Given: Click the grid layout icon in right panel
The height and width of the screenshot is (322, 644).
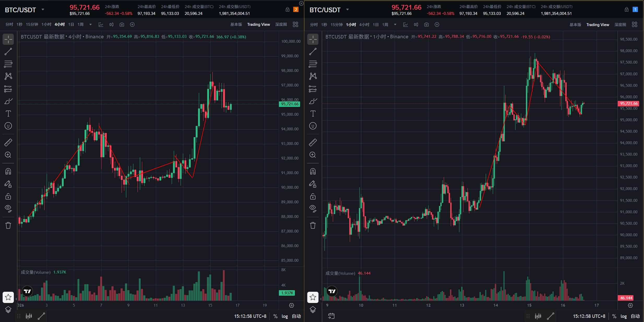Looking at the screenshot, I should pyautogui.click(x=635, y=25).
